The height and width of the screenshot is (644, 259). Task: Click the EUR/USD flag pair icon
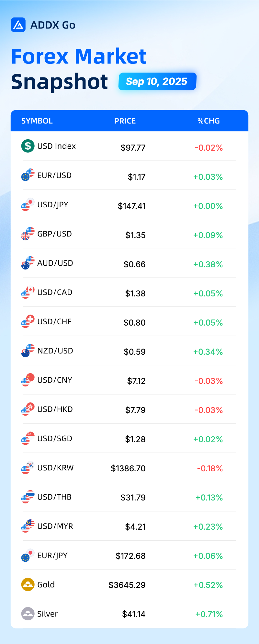click(28, 175)
